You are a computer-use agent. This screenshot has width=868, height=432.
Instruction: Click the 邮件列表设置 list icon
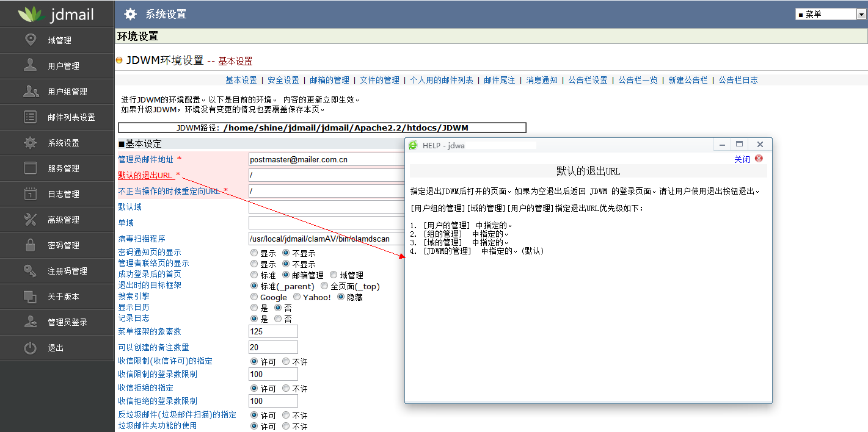point(30,117)
